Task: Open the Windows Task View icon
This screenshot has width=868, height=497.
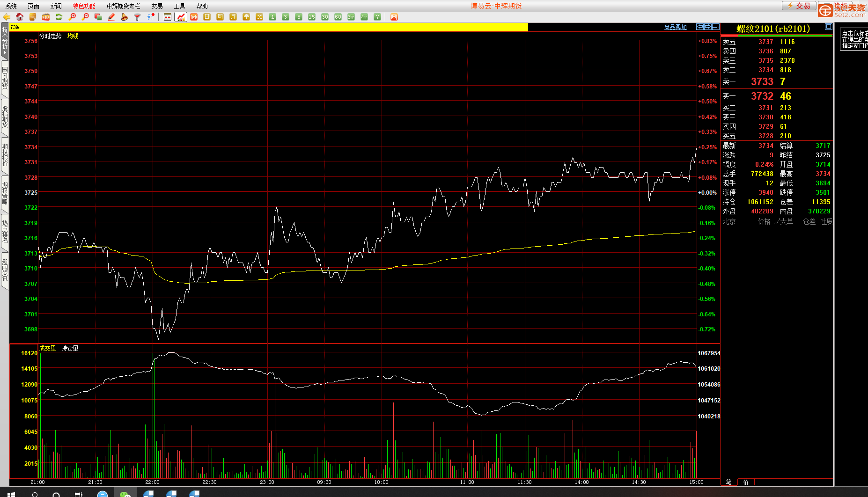Action: coord(79,494)
